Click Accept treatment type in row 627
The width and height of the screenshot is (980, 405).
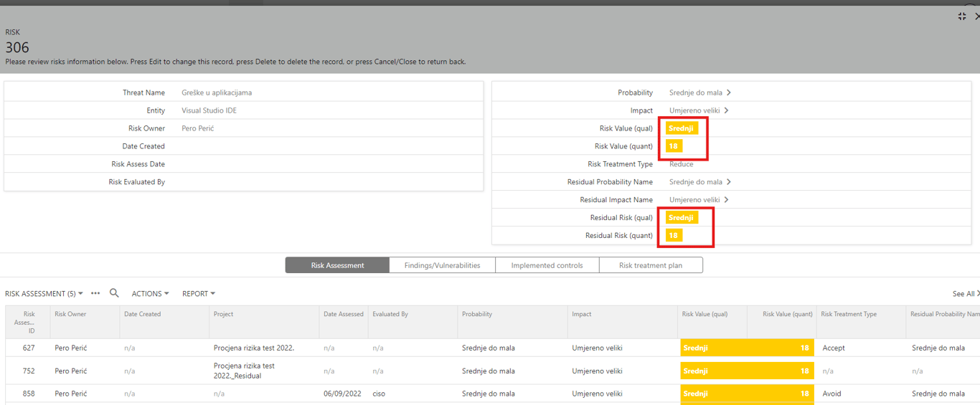pyautogui.click(x=834, y=348)
